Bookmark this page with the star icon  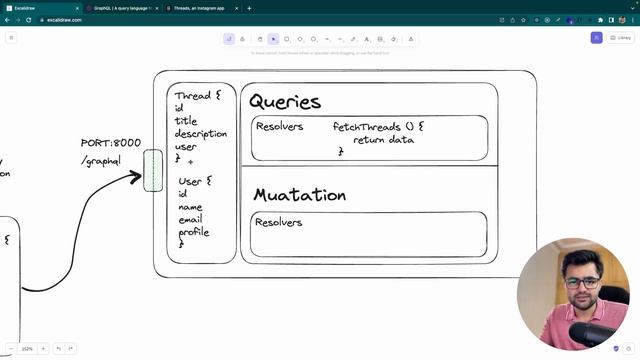[x=523, y=20]
